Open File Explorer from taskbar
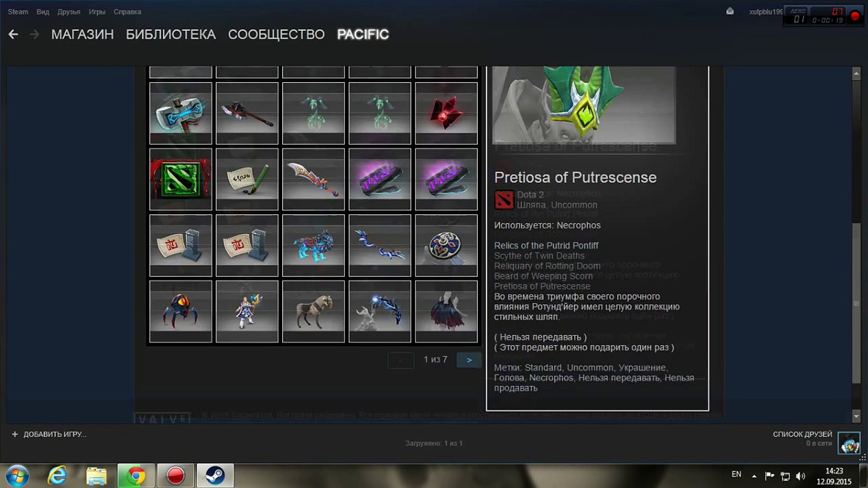Image resolution: width=868 pixels, height=488 pixels. 96,476
